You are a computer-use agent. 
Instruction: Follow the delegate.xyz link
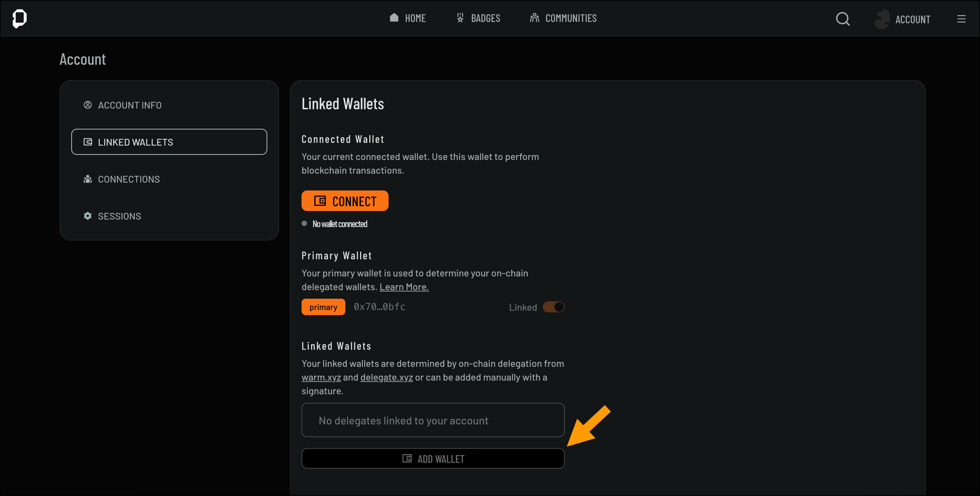386,377
